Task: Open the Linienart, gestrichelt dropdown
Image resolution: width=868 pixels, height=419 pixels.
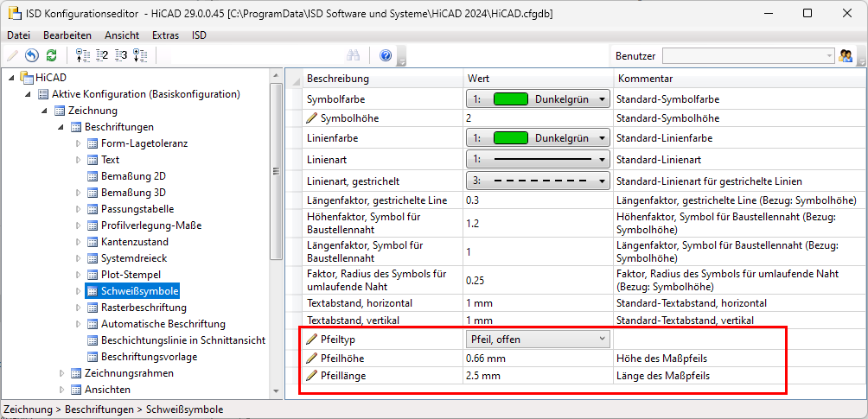Action: 538,181
